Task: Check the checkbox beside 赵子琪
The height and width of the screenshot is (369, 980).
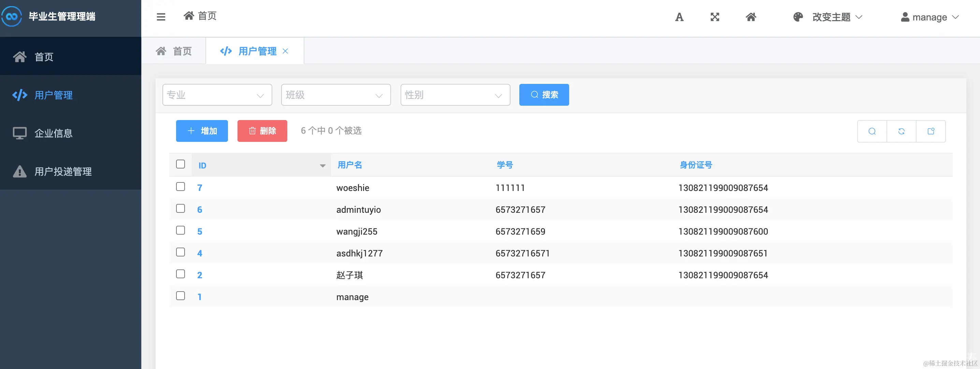Action: 180,274
